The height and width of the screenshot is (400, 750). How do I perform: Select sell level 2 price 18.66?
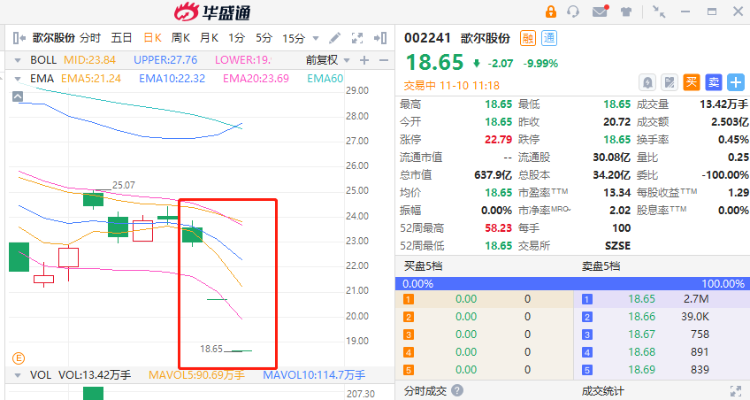tap(641, 317)
